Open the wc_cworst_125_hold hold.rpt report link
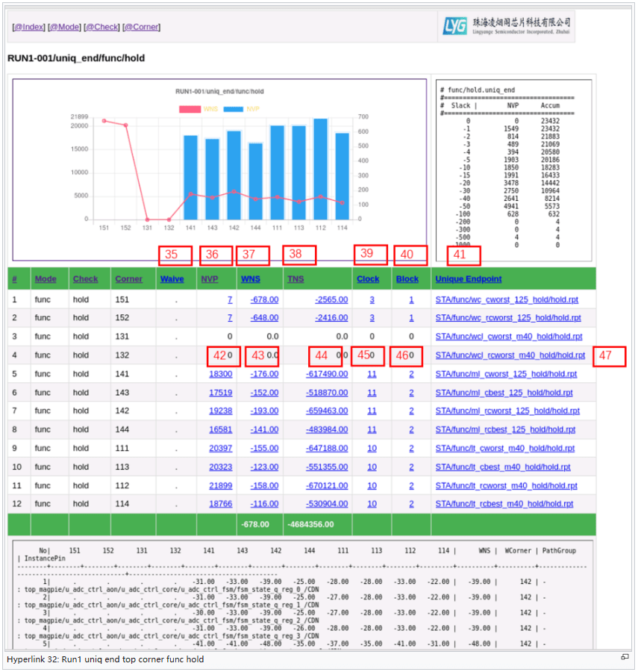 (x=507, y=299)
